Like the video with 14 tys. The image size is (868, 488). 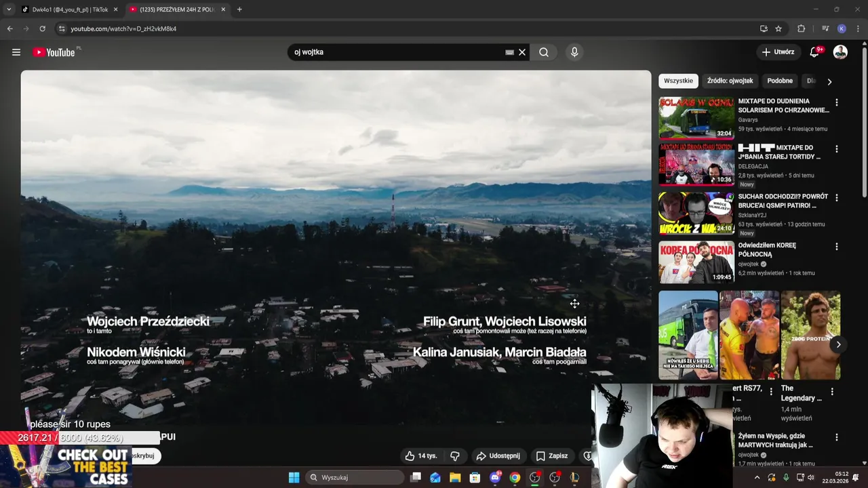click(421, 456)
